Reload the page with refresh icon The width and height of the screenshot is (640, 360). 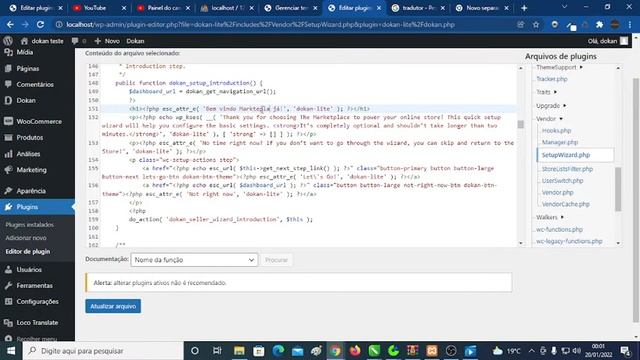40,24
